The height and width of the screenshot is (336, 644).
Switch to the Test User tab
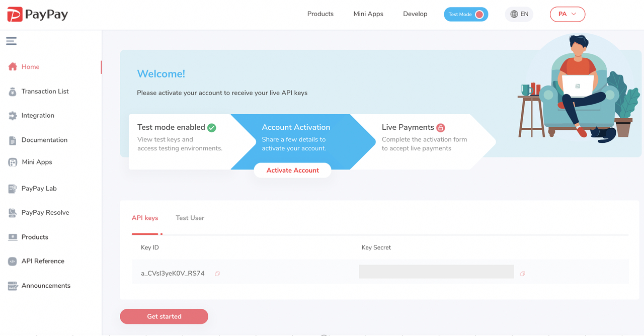tap(190, 218)
